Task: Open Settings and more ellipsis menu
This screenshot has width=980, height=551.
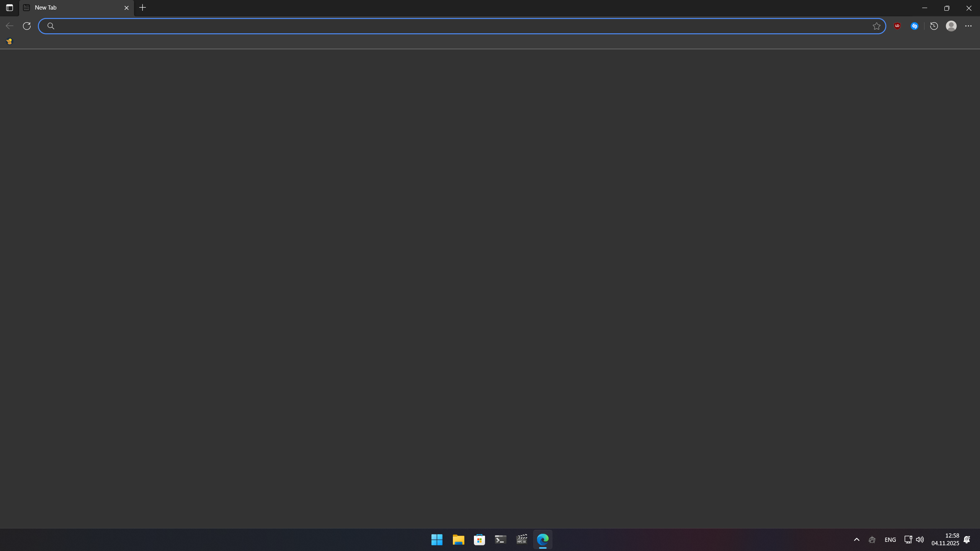Action: pyautogui.click(x=969, y=26)
